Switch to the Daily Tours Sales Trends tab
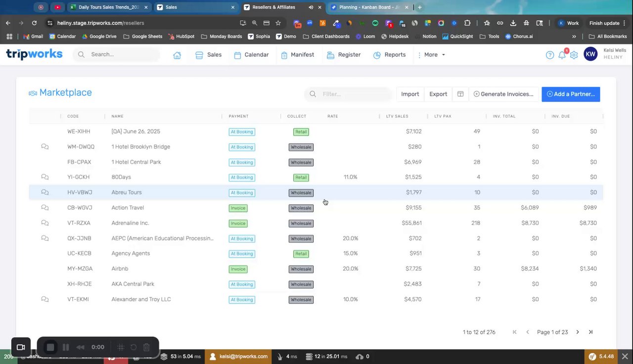This screenshot has width=633, height=364. [108, 7]
